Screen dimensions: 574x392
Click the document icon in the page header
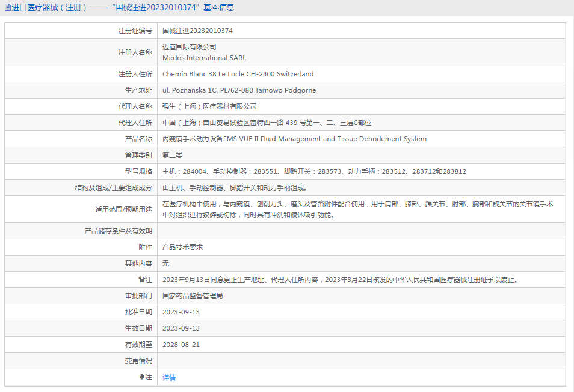point(8,8)
